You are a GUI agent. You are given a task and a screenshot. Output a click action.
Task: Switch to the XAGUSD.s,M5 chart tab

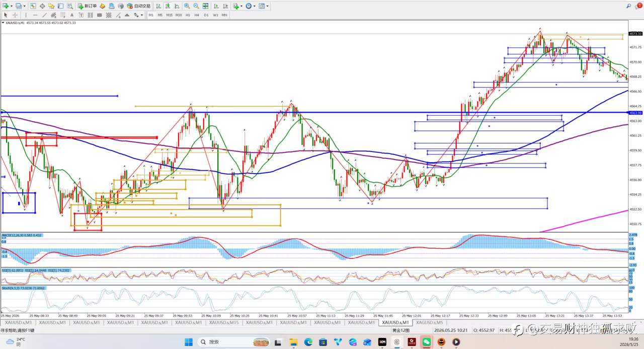[429, 322]
